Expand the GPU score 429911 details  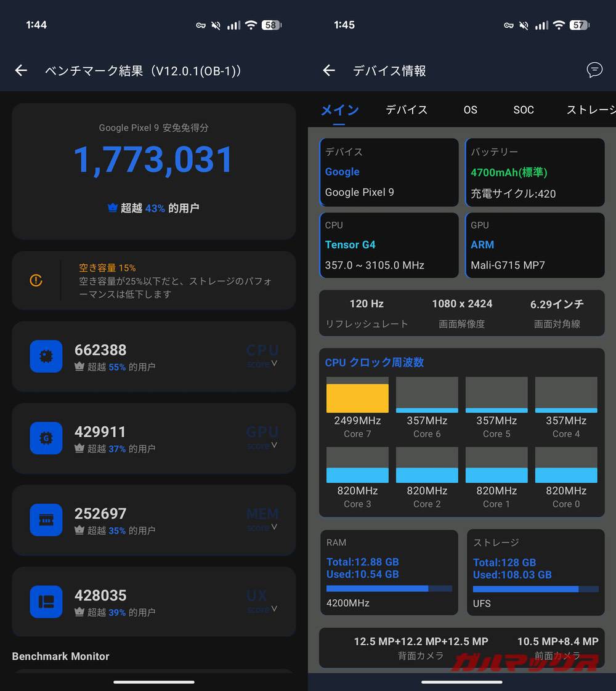coord(274,445)
